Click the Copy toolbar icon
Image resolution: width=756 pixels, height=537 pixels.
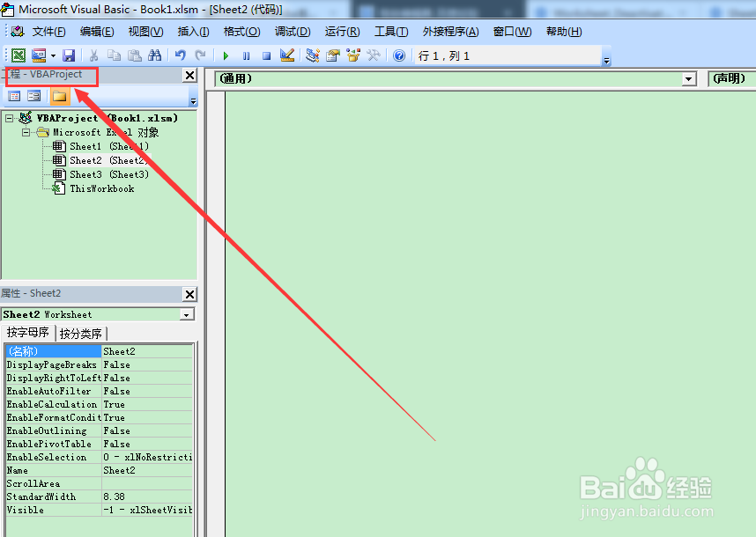tap(115, 55)
